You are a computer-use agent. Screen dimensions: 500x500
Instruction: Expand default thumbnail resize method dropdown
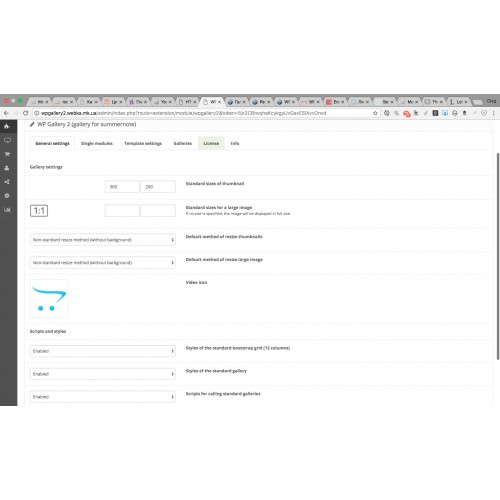click(x=103, y=240)
